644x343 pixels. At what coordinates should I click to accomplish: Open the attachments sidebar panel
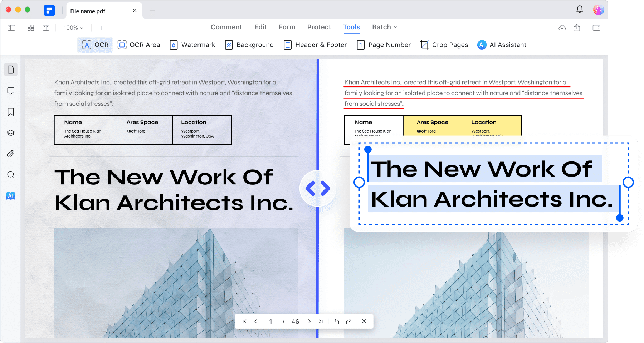[11, 154]
